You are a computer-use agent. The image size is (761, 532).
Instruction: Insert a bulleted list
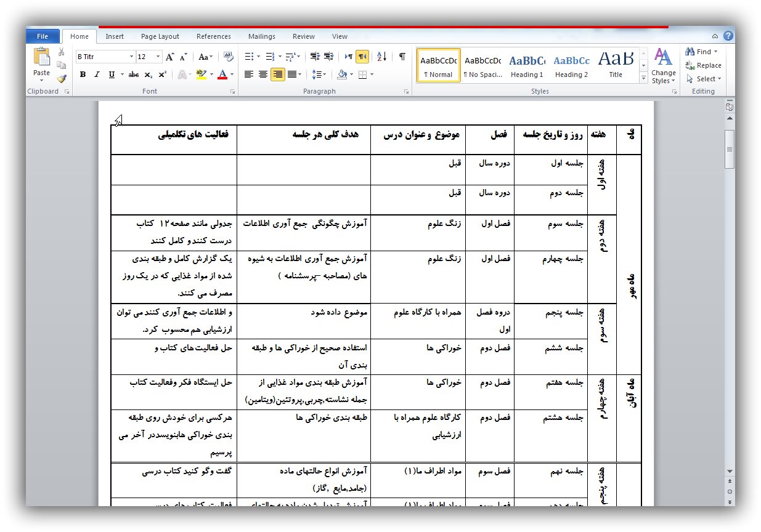[x=249, y=57]
